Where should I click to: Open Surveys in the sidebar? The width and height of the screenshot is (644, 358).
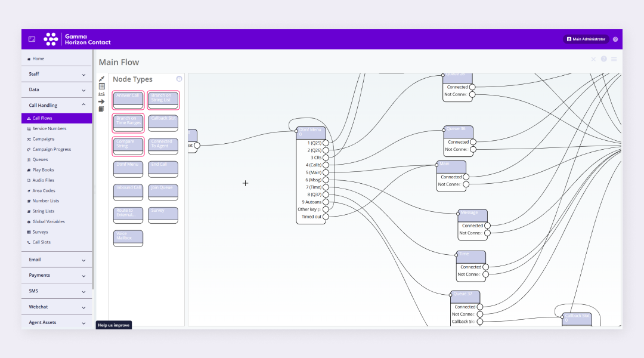57,232
